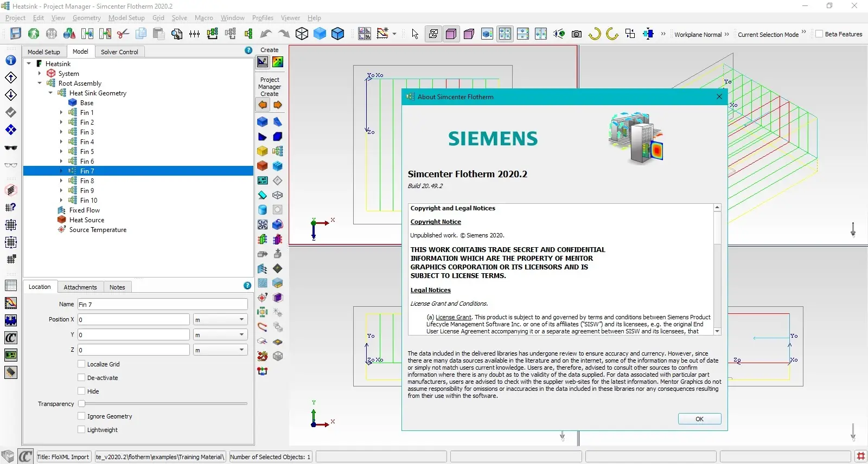Click the yellow rotate counter-clockwise arrow icon
Image resolution: width=868 pixels, height=464 pixels.
(x=612, y=34)
